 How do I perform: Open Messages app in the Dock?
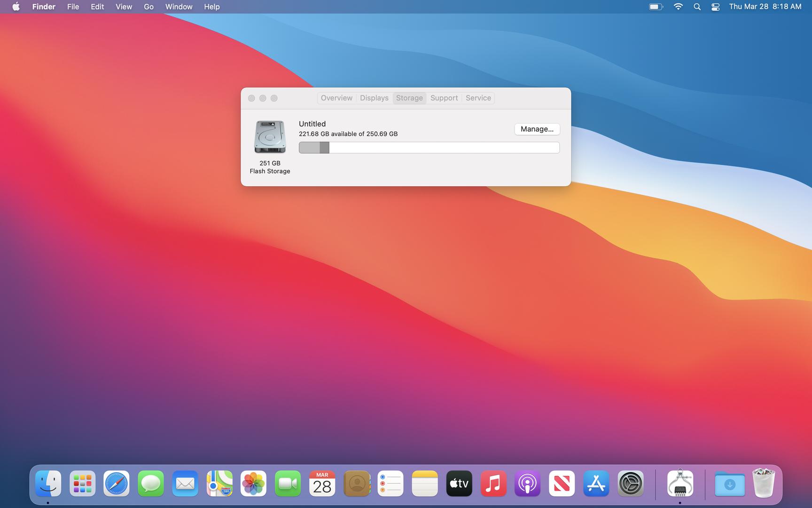point(151,484)
